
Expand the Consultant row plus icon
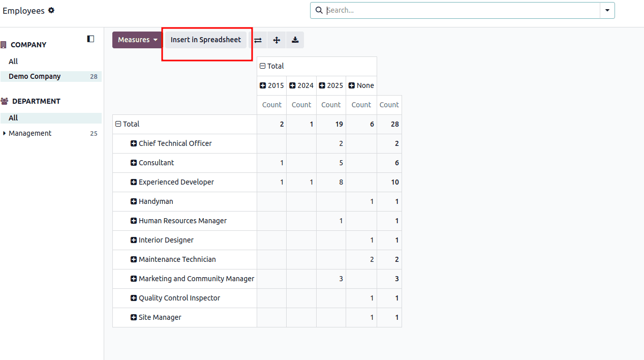coord(134,163)
